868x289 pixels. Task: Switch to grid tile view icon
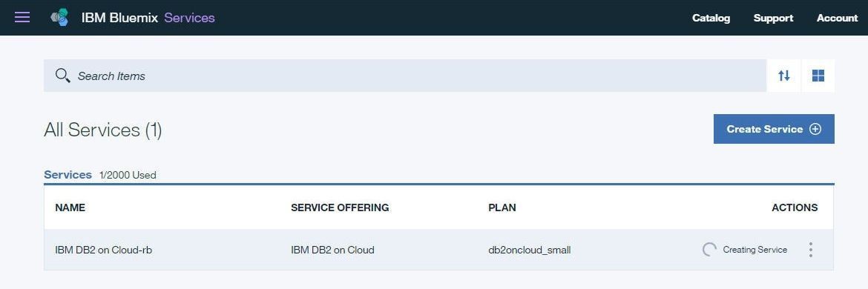tap(818, 76)
